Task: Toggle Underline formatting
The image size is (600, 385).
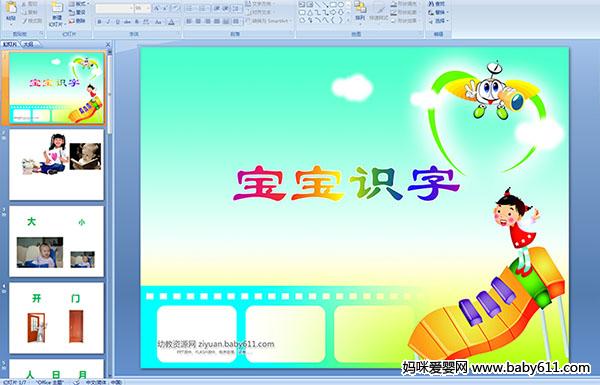Action: pyautogui.click(x=117, y=22)
